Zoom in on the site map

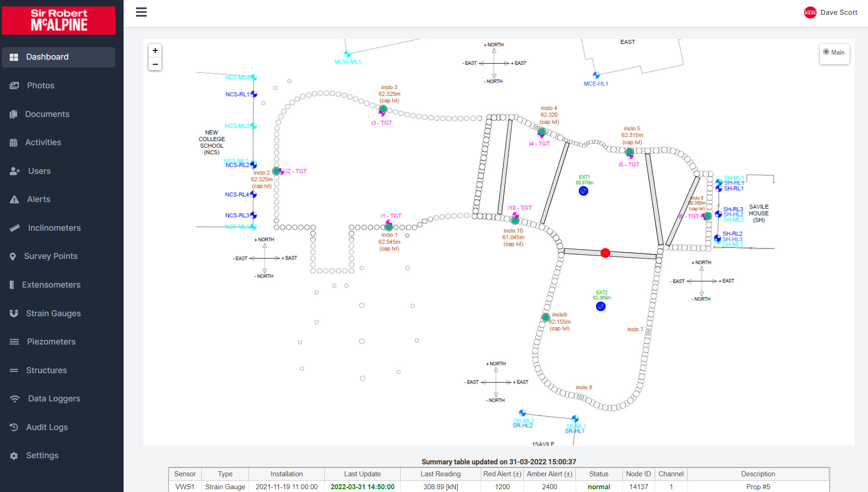155,50
